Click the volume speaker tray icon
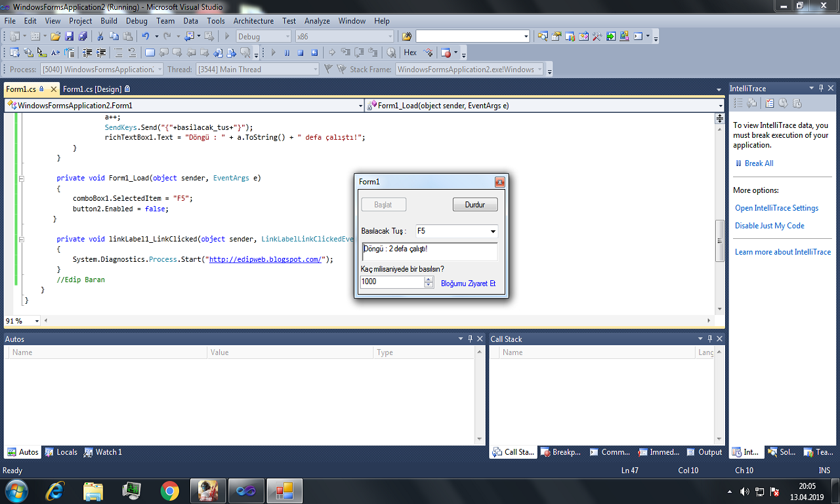840x504 pixels. 744,492
